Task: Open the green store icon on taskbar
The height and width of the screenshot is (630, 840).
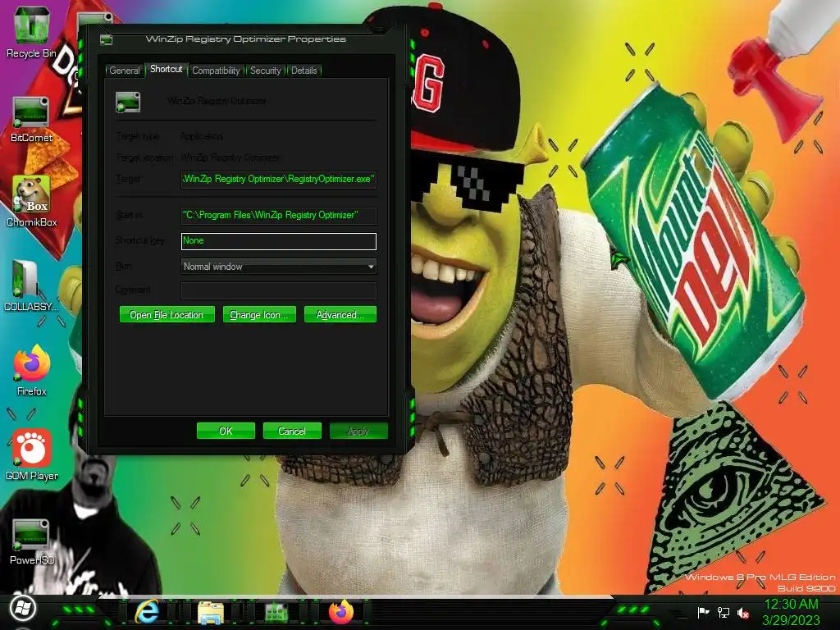Action: pos(276,612)
